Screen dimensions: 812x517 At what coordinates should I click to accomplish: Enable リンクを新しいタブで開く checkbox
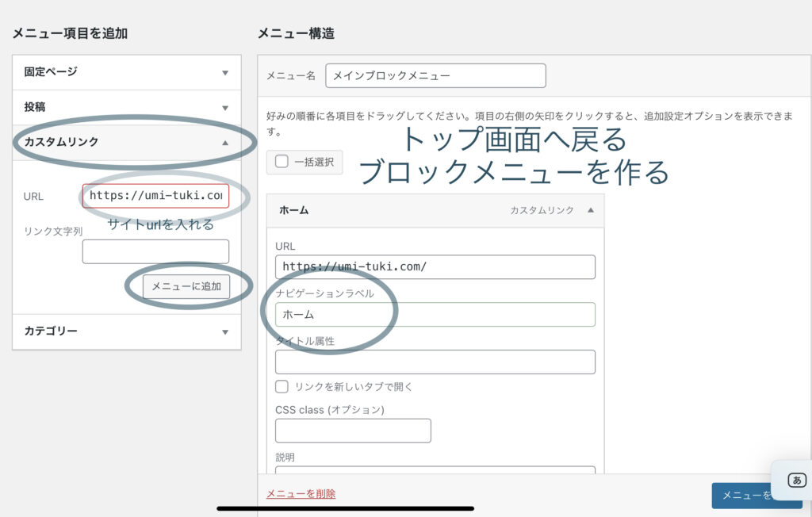click(282, 387)
